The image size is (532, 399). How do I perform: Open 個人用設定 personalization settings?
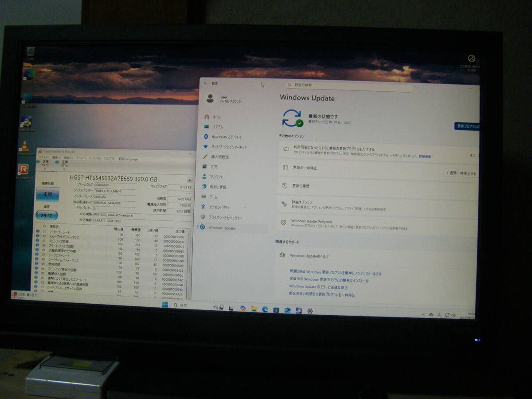215,157
